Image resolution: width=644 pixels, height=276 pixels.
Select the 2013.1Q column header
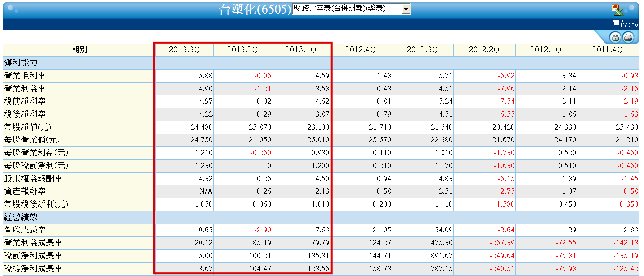pos(301,50)
